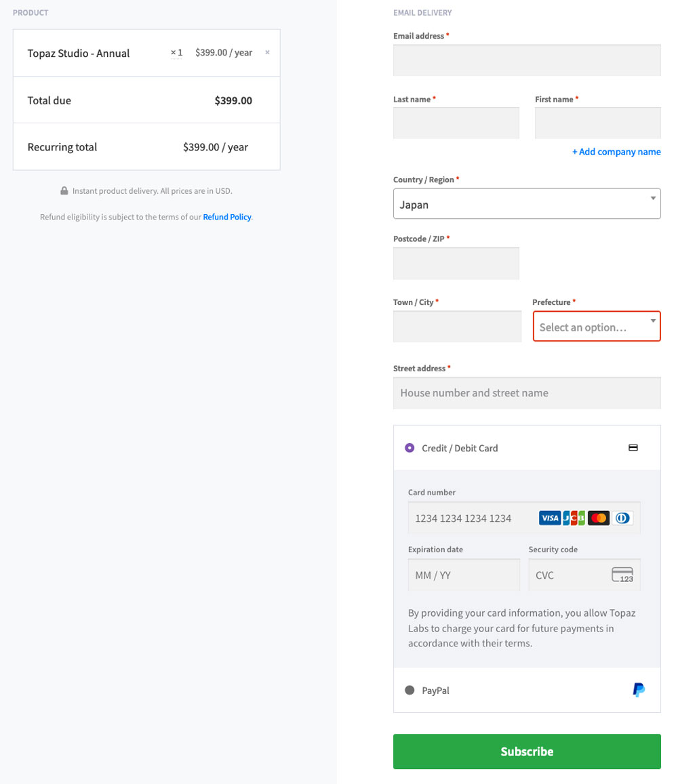Image resolution: width=678 pixels, height=784 pixels.
Task: Click the PayPal logo icon
Action: (x=638, y=690)
